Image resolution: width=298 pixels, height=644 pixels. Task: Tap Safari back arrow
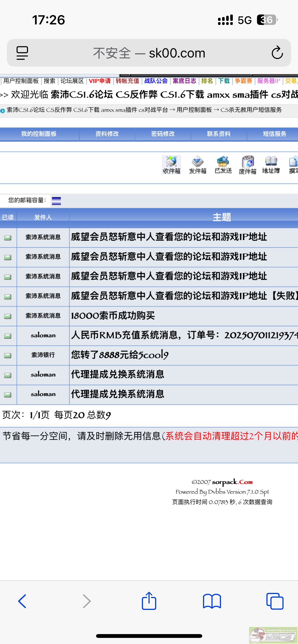[22, 601]
